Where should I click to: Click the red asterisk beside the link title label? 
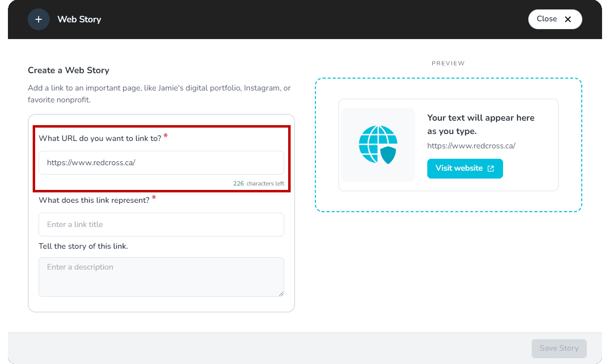[154, 198]
